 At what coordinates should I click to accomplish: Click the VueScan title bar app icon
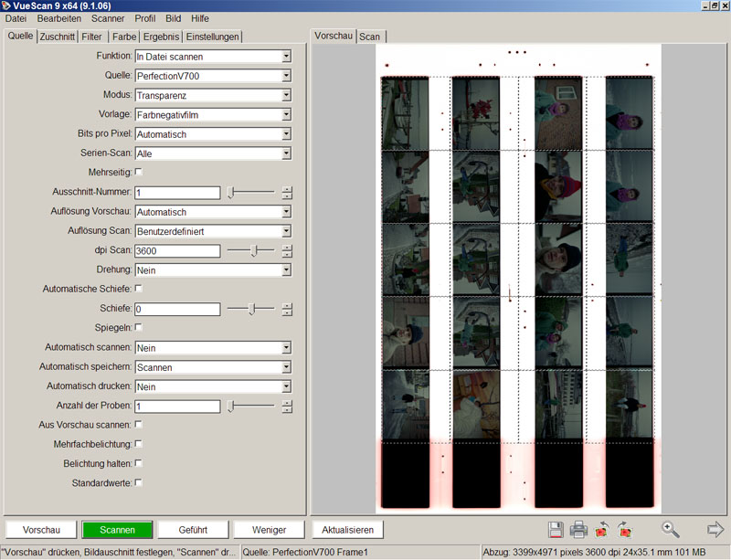6,5
